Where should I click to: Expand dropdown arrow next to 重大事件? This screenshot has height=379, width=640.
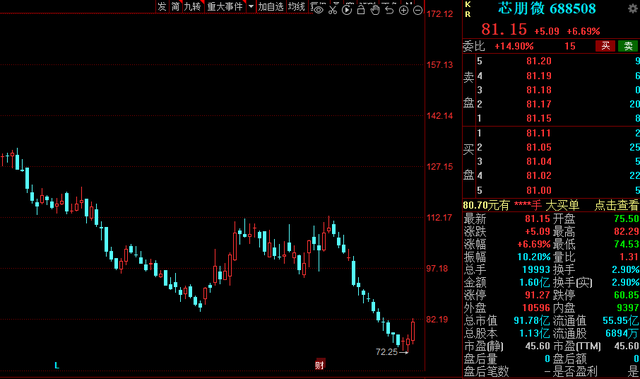tap(251, 7)
